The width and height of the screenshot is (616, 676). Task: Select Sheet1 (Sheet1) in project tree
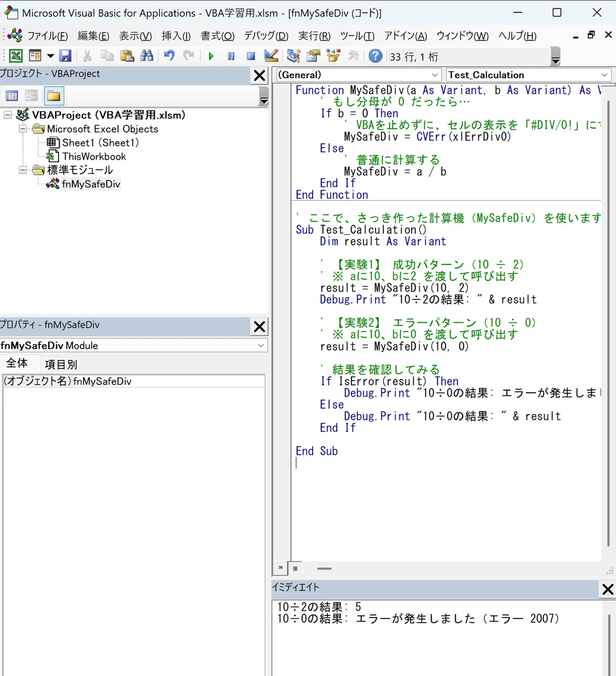[100, 143]
